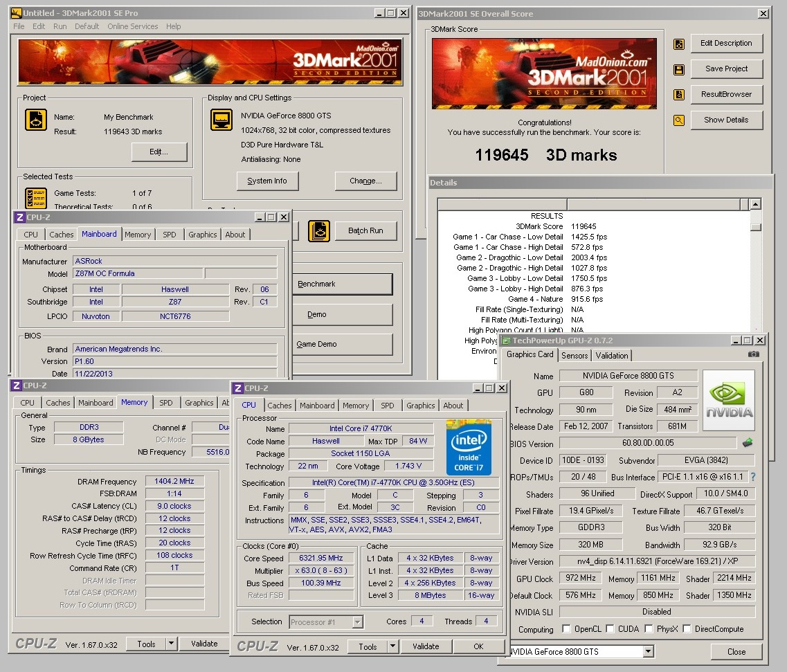Click the Demo button in 3DMark2001

[342, 314]
